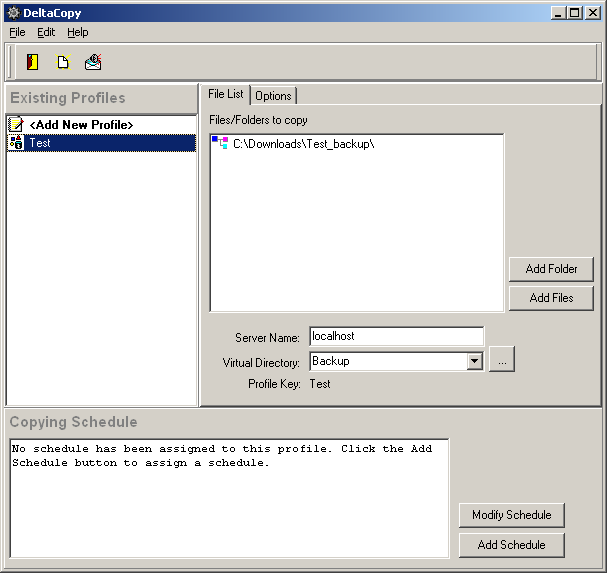Viewport: 607px width, 573px height.
Task: Open the File menu
Action: (17, 32)
